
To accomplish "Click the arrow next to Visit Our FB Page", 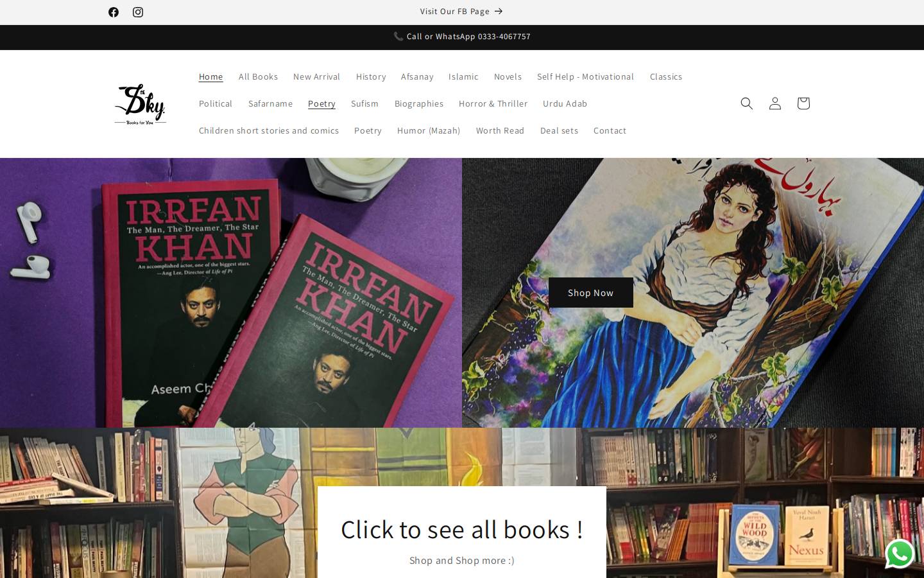I will (x=499, y=12).
